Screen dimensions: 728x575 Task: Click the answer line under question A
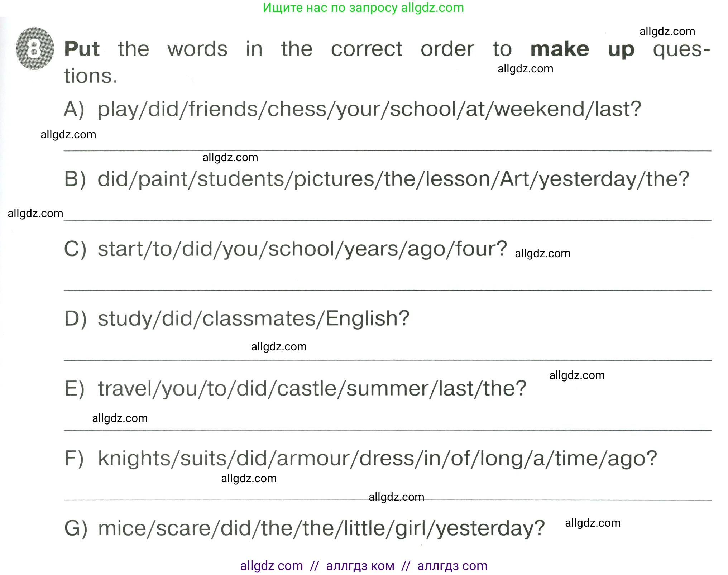point(387,151)
